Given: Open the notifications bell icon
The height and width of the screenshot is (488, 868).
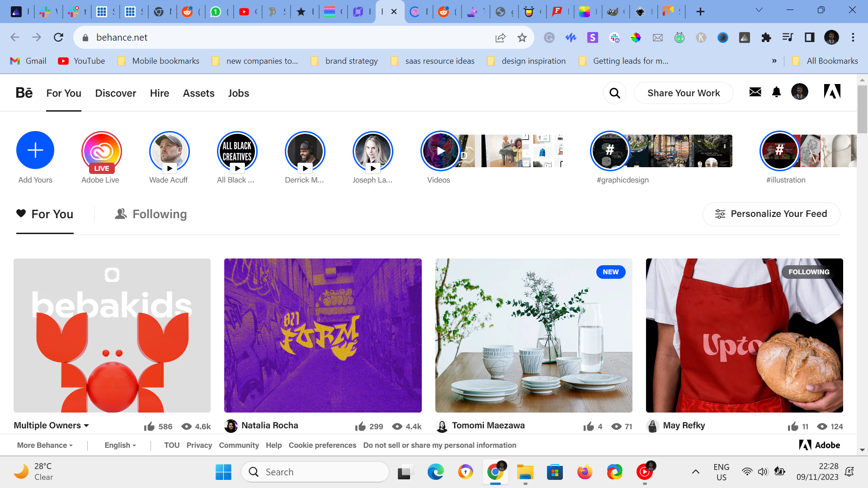Looking at the screenshot, I should (x=776, y=92).
